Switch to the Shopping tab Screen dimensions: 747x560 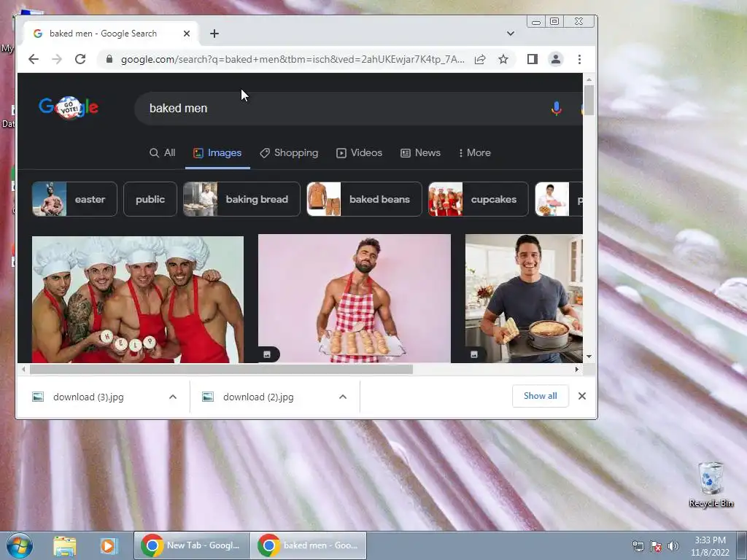(x=289, y=153)
